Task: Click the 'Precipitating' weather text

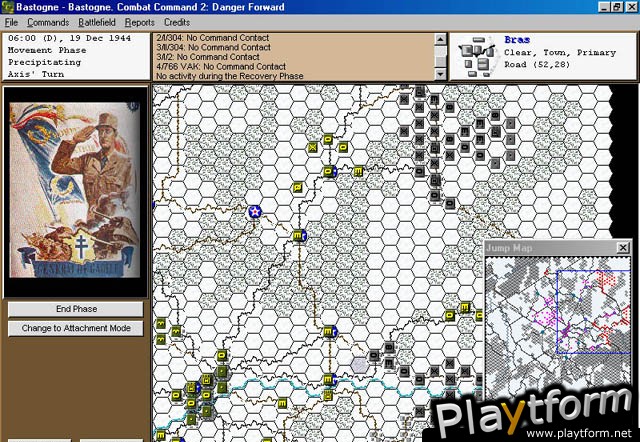Action: pos(44,62)
